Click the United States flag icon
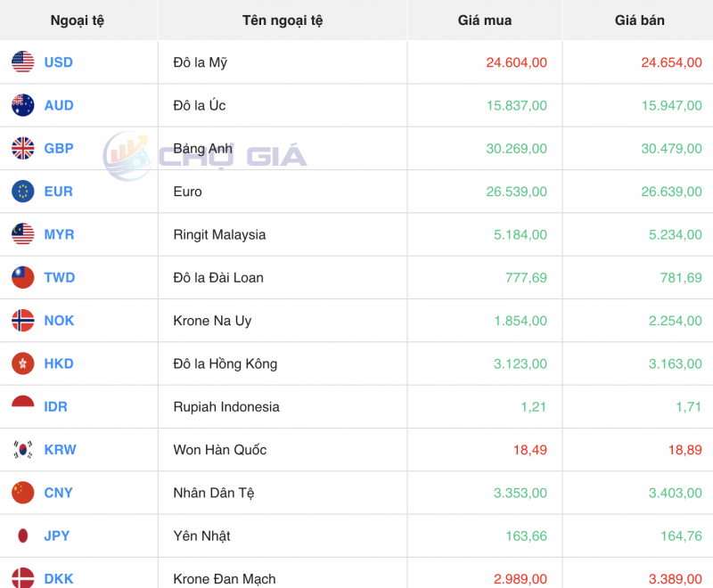Screen dimensions: 713x588 click(23, 62)
